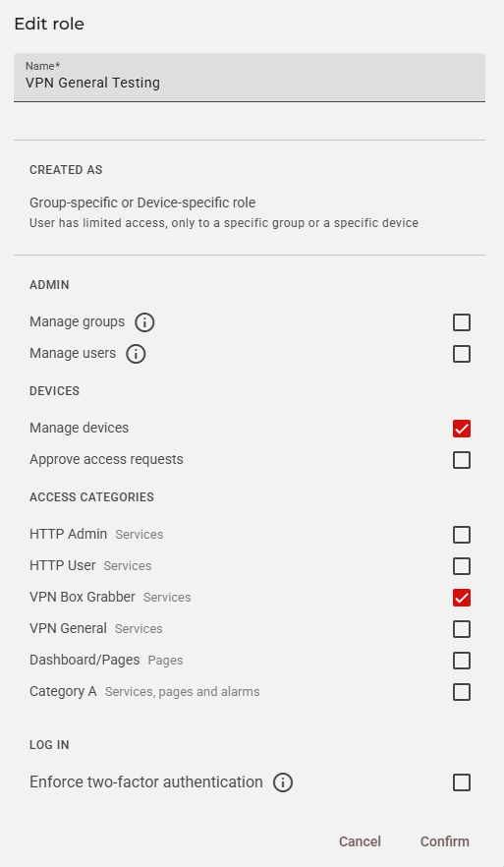
Task: Click the Name input field
Action: pyautogui.click(x=250, y=78)
